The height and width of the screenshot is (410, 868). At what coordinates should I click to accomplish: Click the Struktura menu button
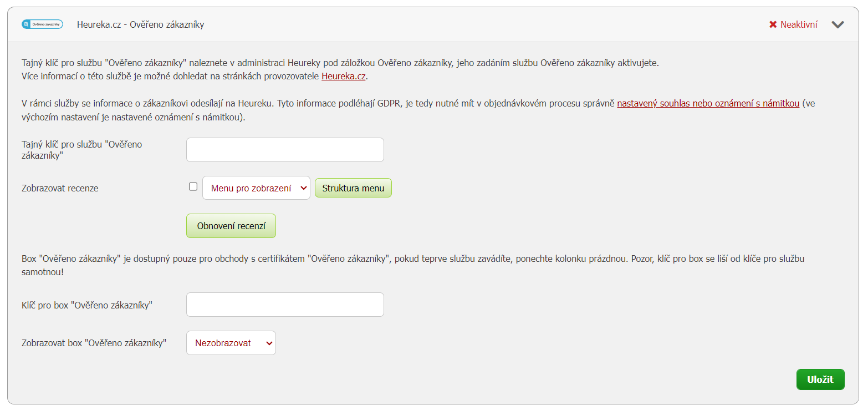[x=353, y=188]
